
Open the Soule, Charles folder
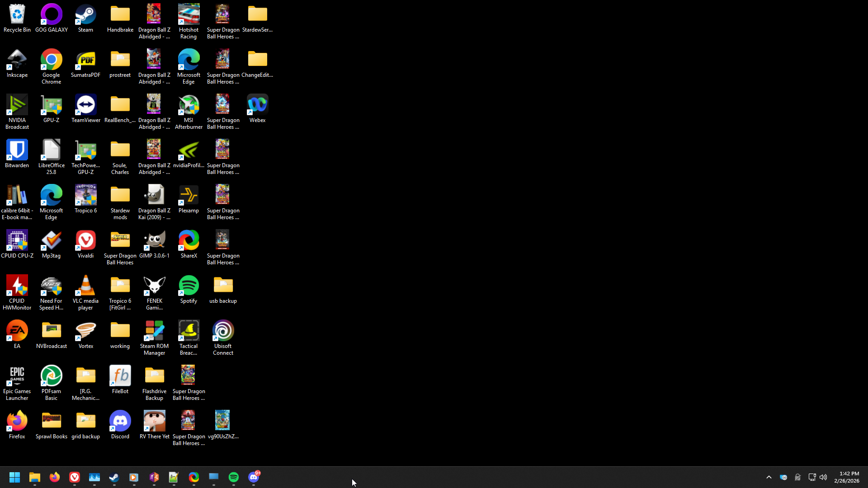120,157
